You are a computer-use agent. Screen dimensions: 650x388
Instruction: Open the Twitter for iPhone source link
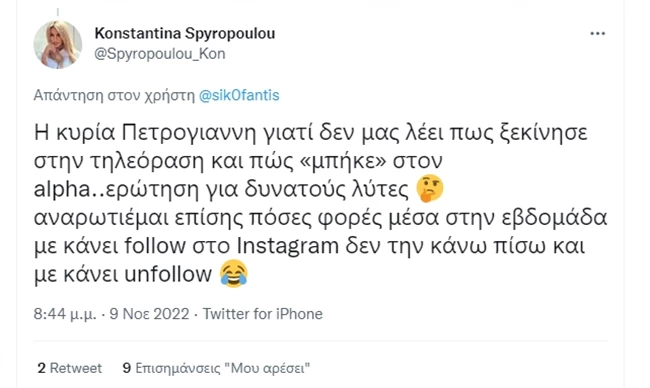(x=263, y=314)
